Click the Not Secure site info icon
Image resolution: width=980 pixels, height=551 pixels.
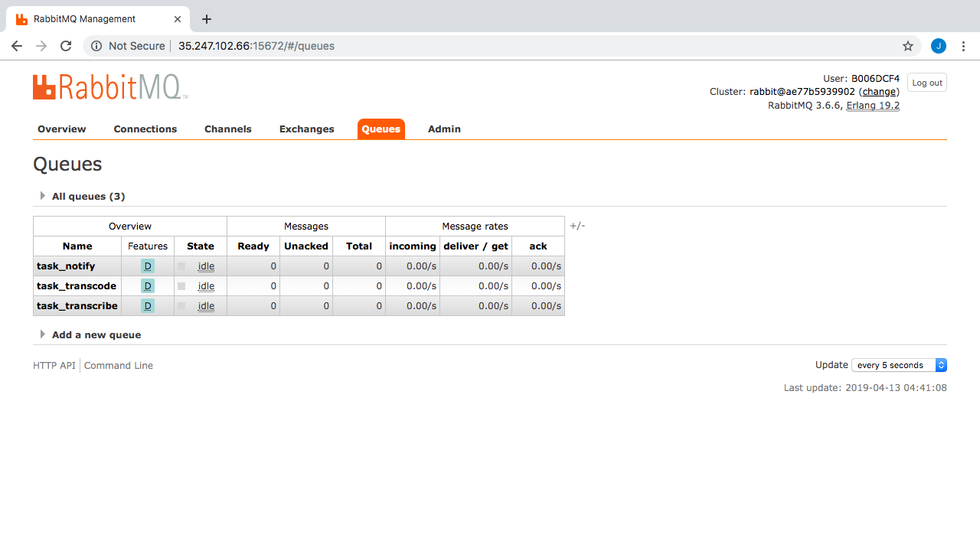tap(96, 46)
